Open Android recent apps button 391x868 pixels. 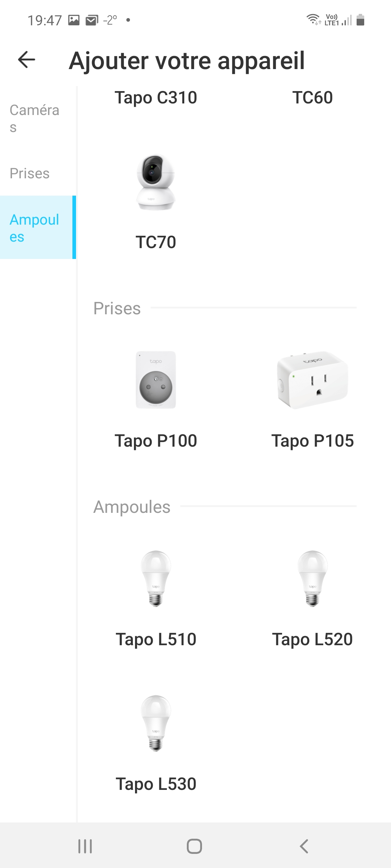coord(85,846)
